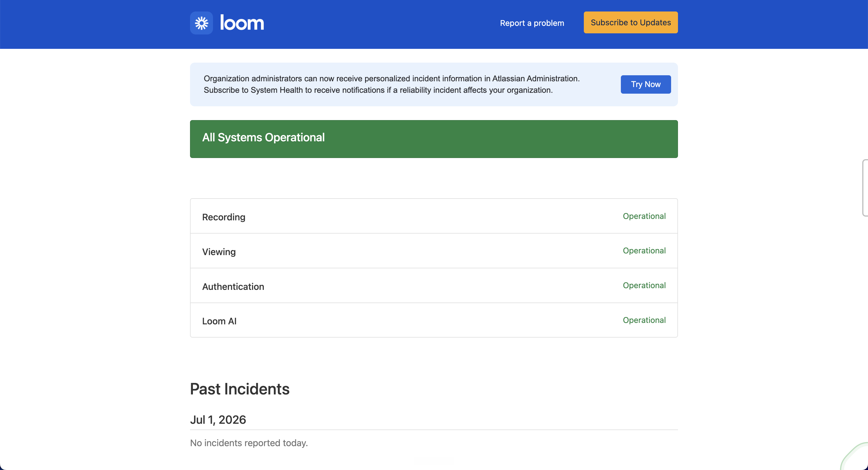This screenshot has width=868, height=470.
Task: Select the All Systems Operational banner text
Action: click(263, 138)
